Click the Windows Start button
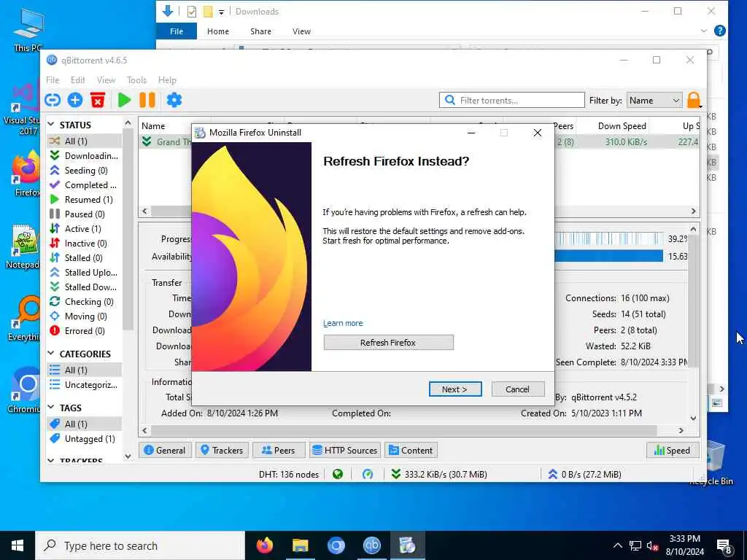The image size is (747, 560). 18,545
